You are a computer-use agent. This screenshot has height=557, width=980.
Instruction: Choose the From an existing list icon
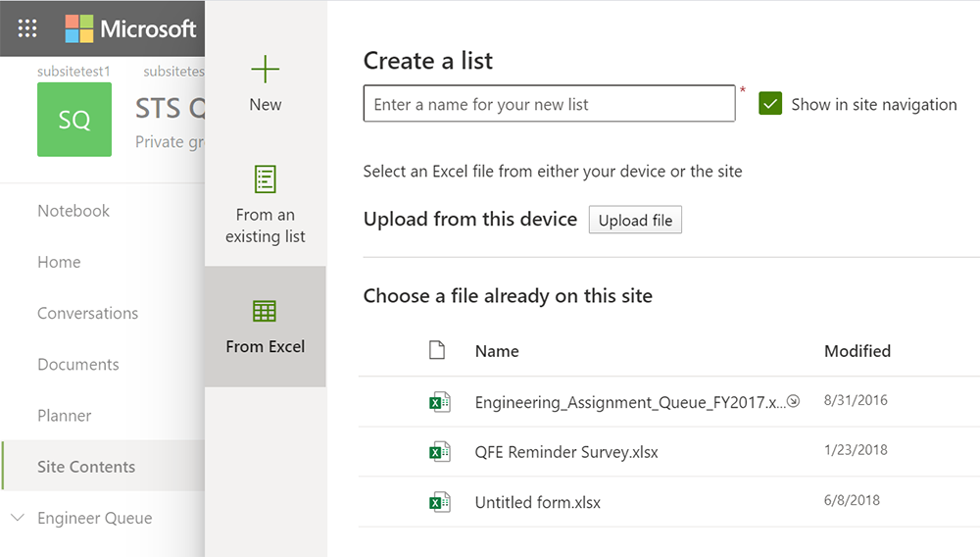(266, 179)
